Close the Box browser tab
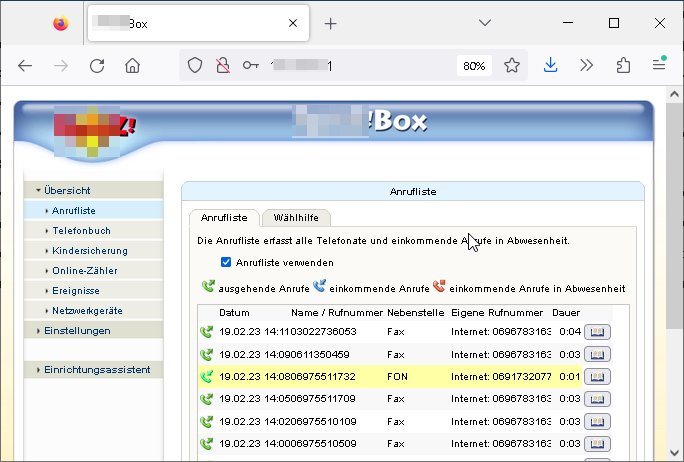 (x=293, y=23)
